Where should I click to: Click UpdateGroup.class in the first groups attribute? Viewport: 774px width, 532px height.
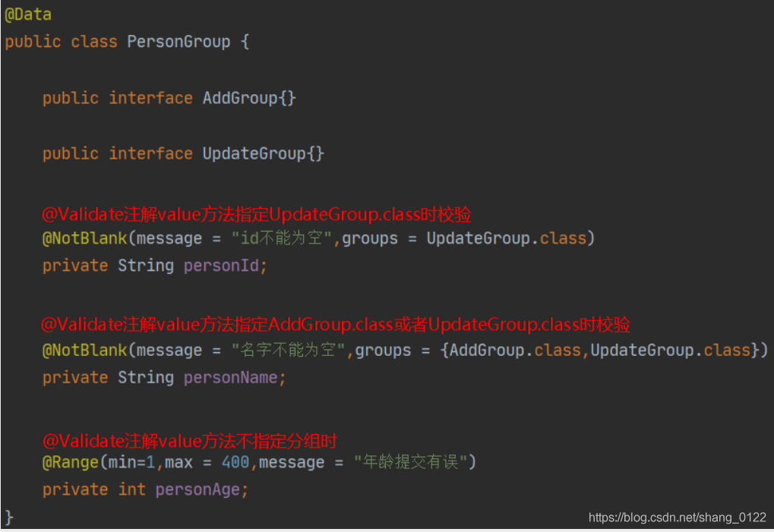click(506, 238)
